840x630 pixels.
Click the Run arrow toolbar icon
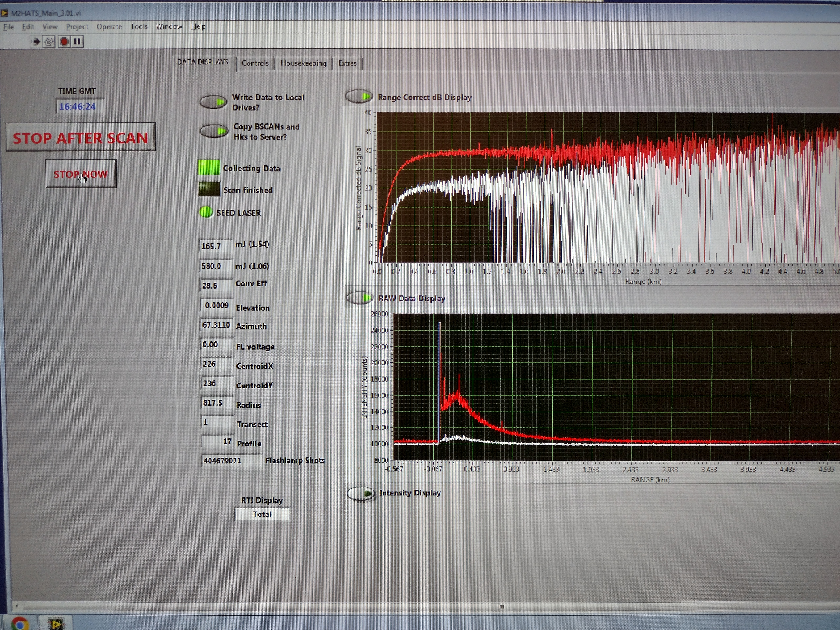click(36, 41)
